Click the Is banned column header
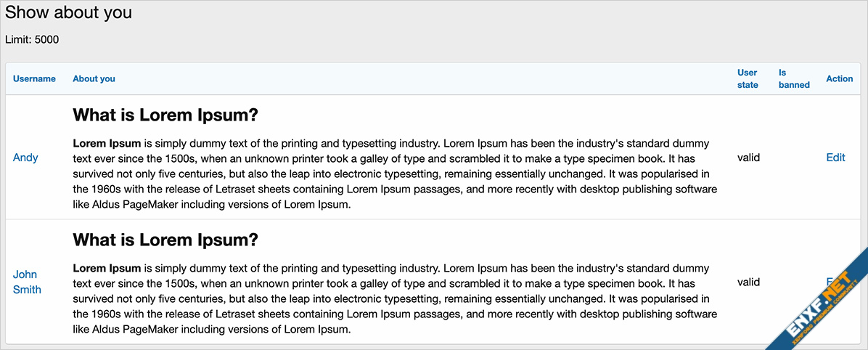 pyautogui.click(x=795, y=78)
